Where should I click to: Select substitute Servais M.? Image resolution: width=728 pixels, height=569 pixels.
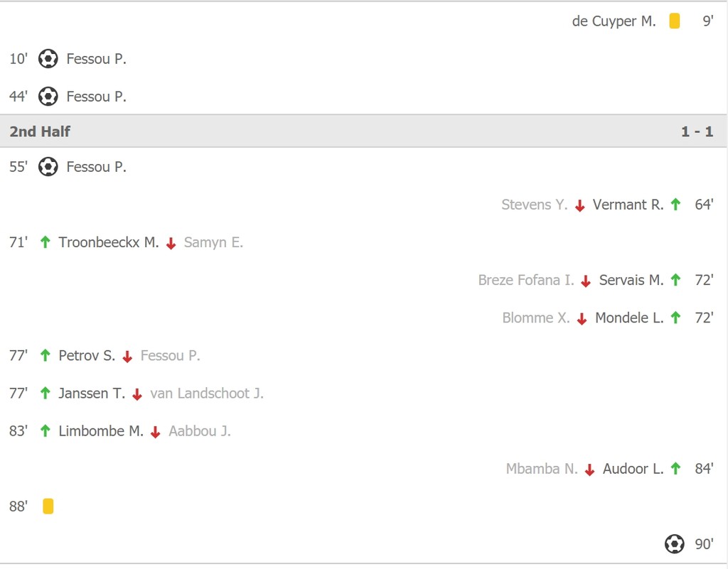coord(631,280)
